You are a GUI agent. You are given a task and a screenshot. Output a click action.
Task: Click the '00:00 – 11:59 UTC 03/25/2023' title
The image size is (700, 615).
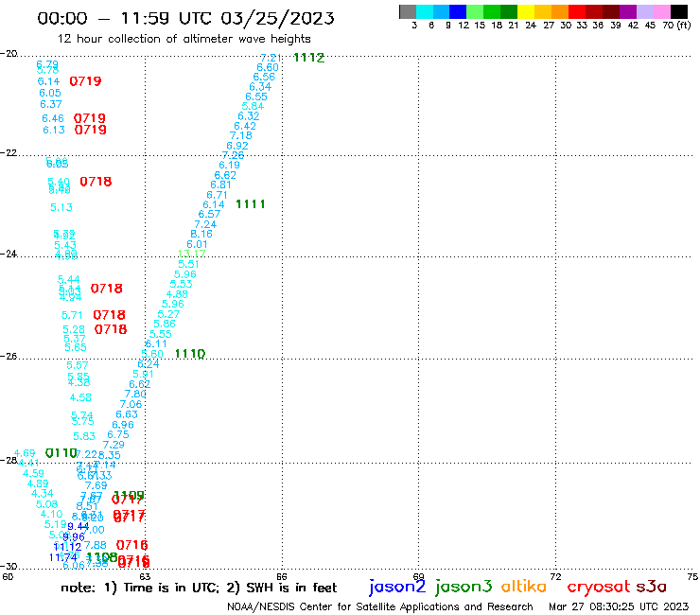185,18
